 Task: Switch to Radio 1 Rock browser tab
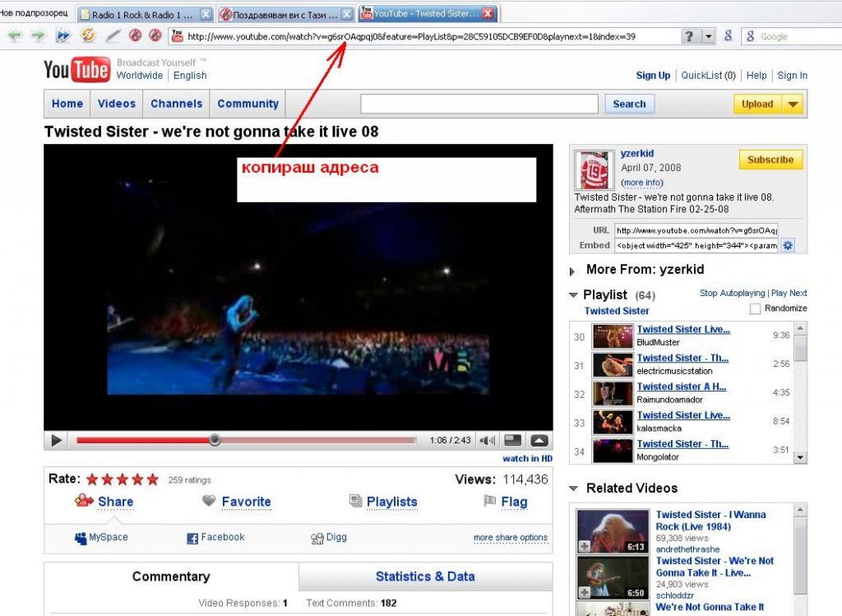[x=145, y=15]
